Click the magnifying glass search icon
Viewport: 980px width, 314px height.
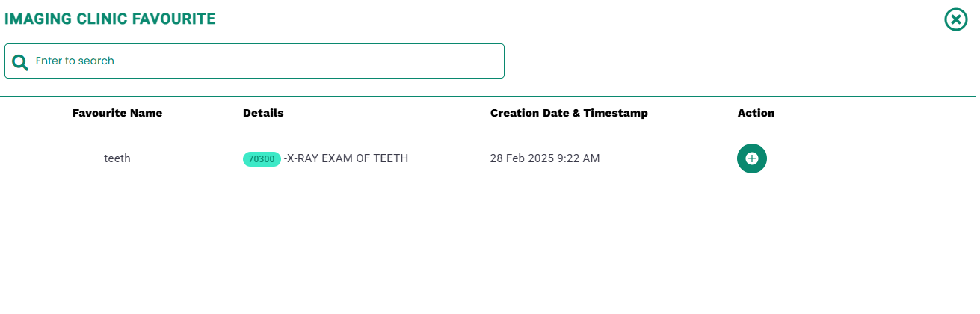point(20,61)
